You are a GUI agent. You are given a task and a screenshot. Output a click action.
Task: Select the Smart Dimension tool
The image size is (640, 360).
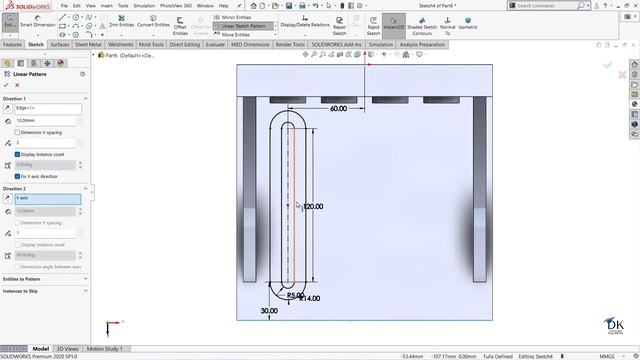click(38, 21)
